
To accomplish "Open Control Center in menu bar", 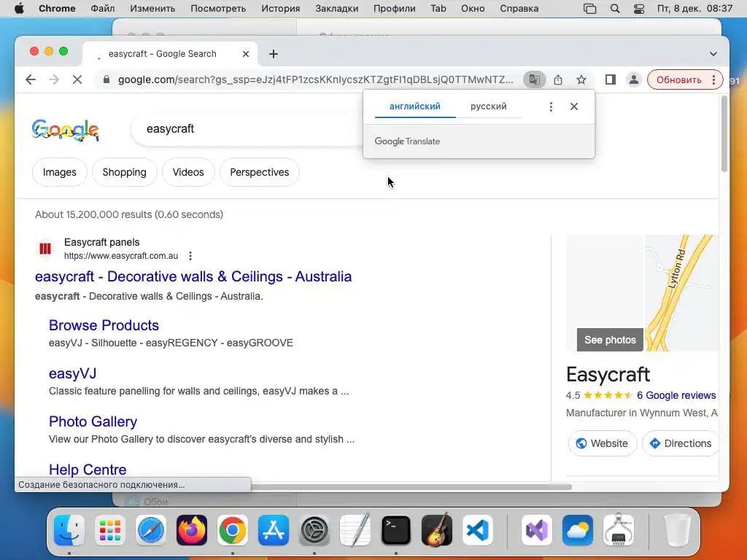I will [x=639, y=9].
